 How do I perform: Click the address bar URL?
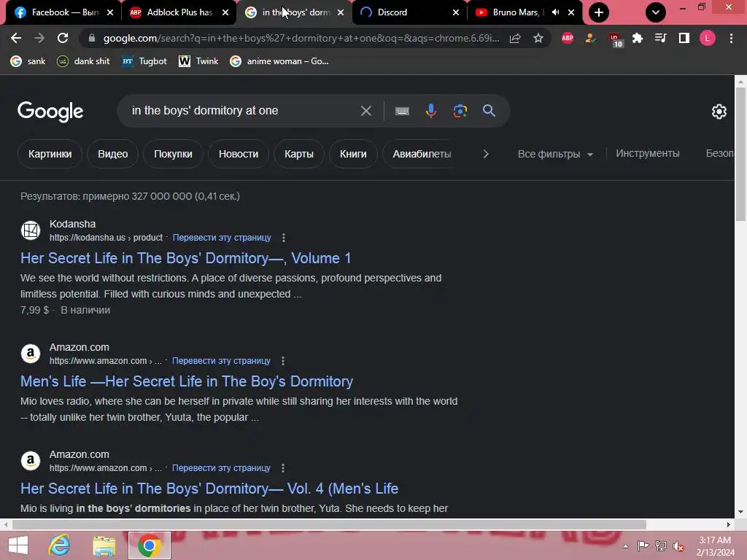click(301, 38)
